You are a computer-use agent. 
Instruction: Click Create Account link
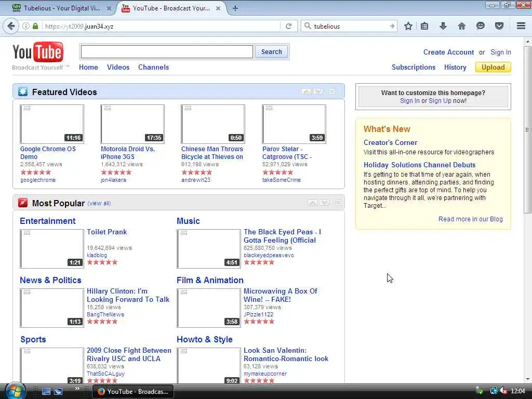448,52
